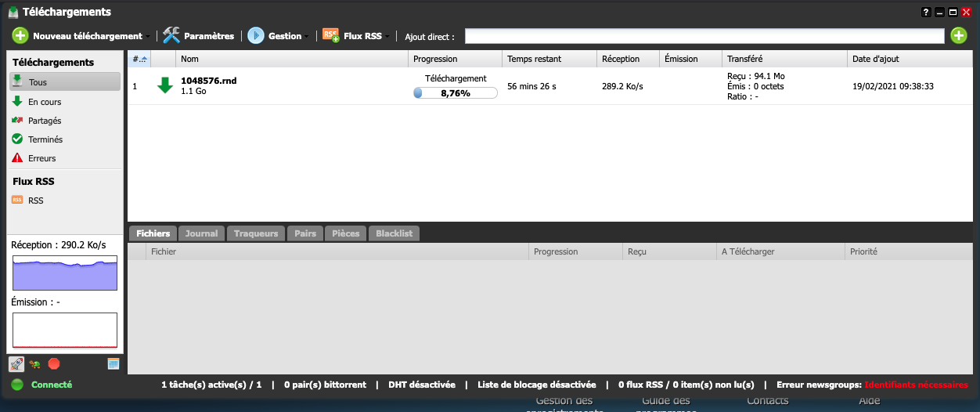Click the red Identifiants nécessaires error link

pyautogui.click(x=916, y=385)
